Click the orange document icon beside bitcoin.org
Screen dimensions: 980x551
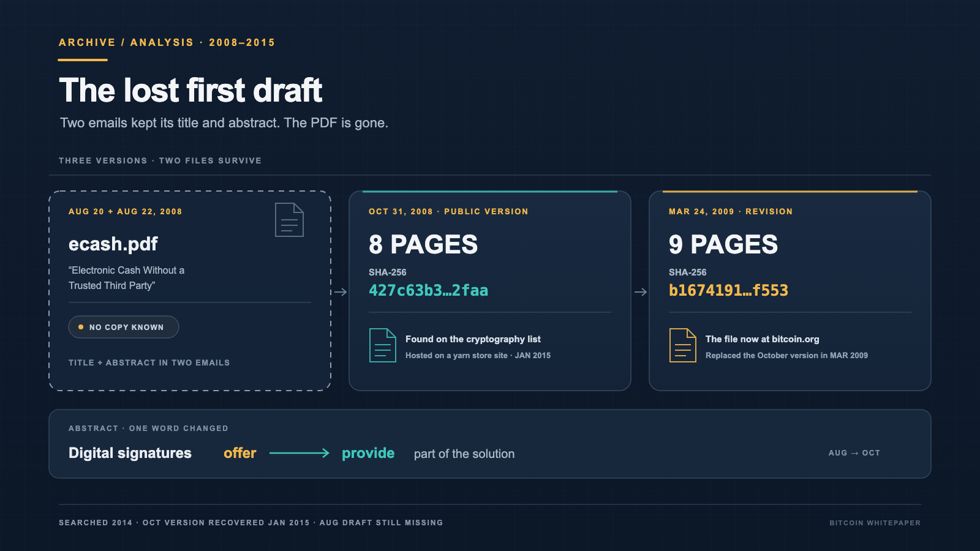(683, 345)
